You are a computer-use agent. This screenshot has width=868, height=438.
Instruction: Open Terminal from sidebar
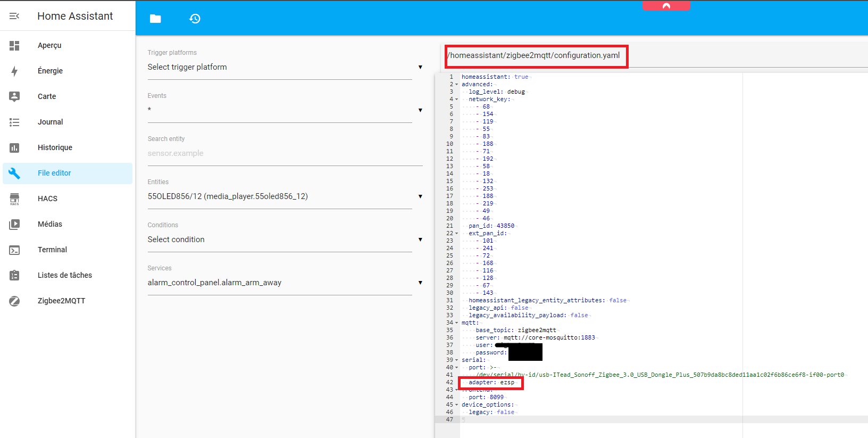pyautogui.click(x=52, y=250)
